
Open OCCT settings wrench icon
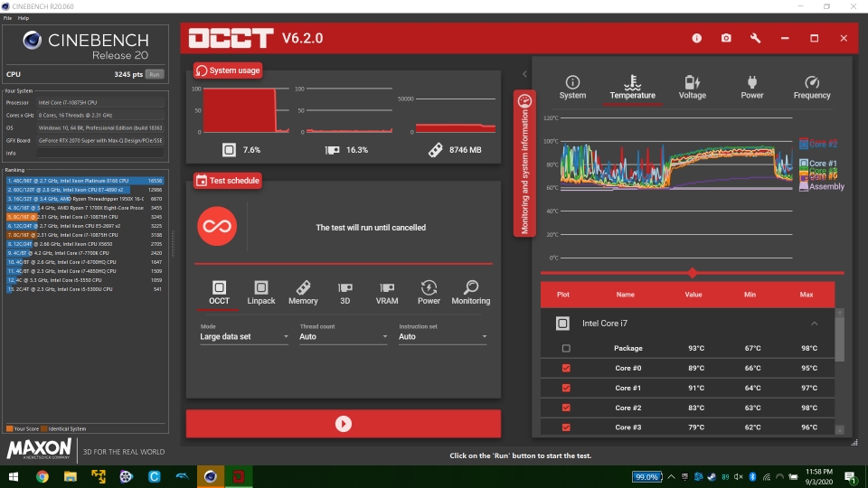755,38
